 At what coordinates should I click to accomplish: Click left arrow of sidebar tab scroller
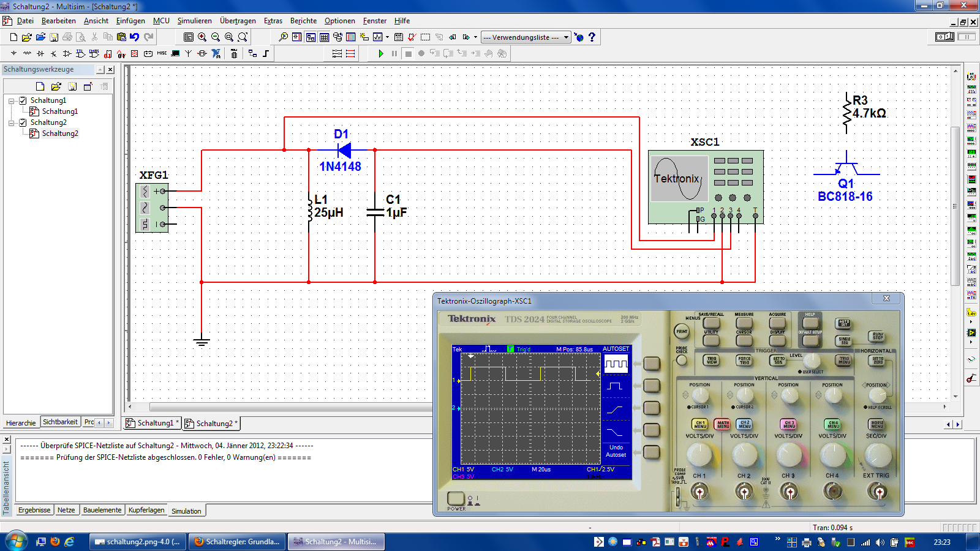click(x=100, y=422)
